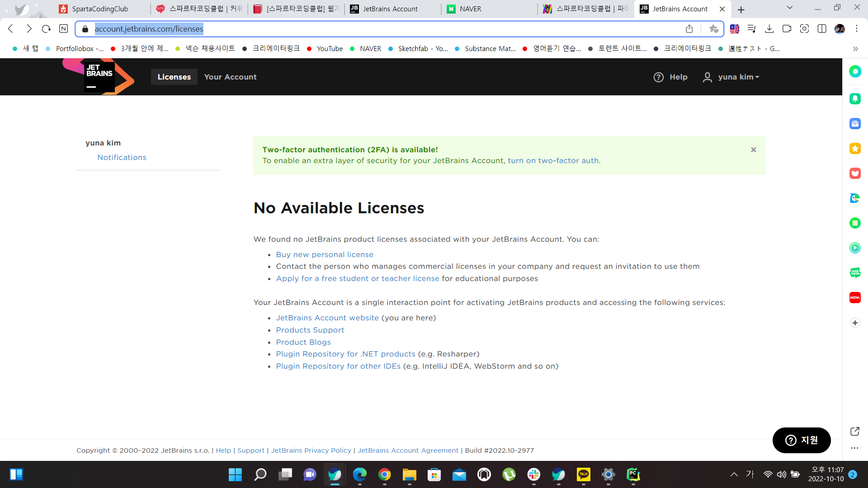Open JetBrains Privacy Policy in the footer
Viewport: 868px width, 488px height.
tap(311, 450)
